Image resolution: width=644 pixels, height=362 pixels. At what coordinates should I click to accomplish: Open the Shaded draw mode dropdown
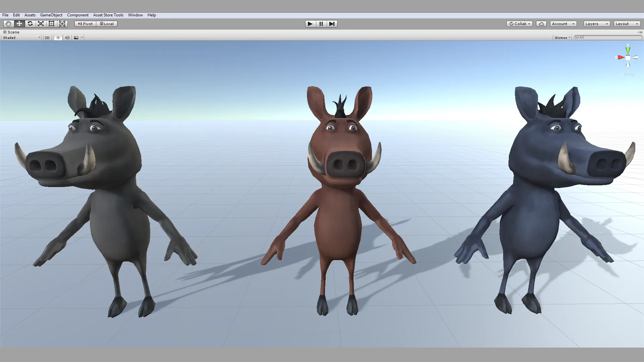[x=21, y=38]
